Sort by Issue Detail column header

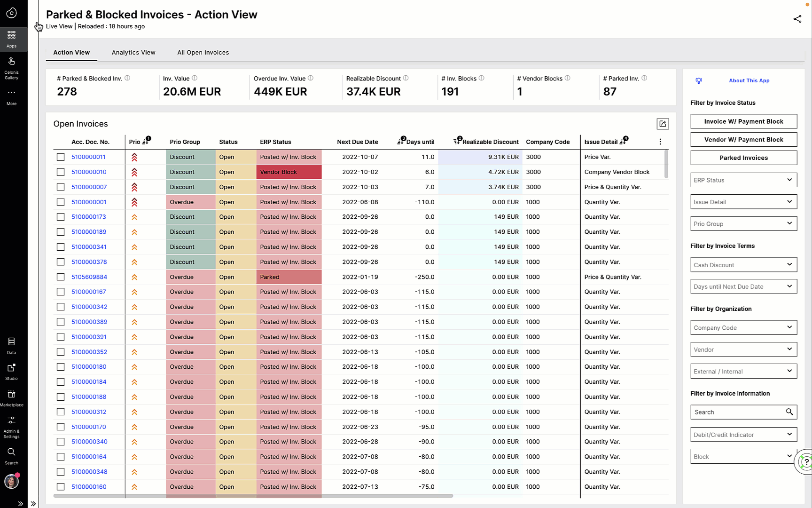(x=606, y=142)
